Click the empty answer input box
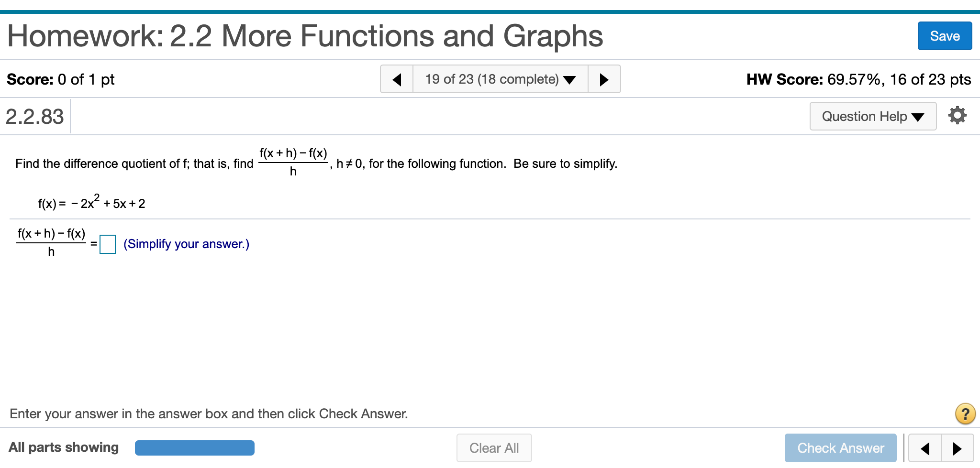 coord(107,245)
